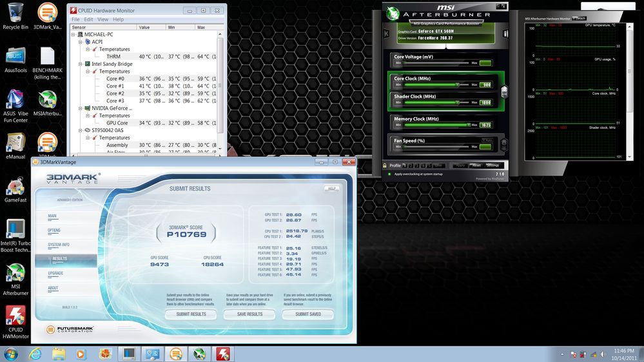Collapse the ACPI node in HWMonitor
Image resolution: width=644 pixels, height=362 pixels.
(81, 42)
